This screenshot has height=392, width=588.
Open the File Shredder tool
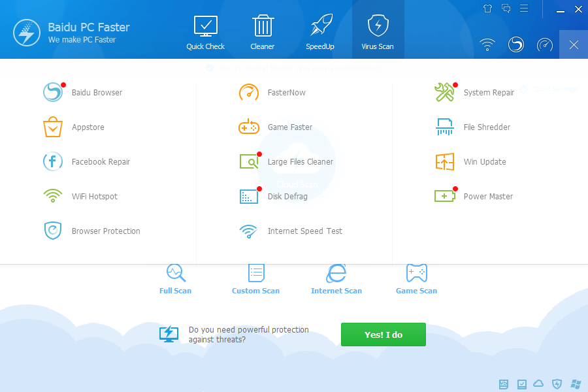point(472,127)
